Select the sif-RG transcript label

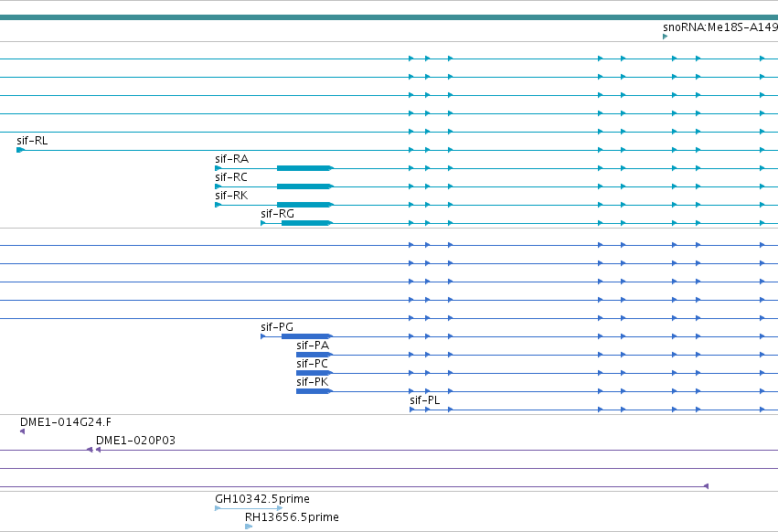coord(277,214)
